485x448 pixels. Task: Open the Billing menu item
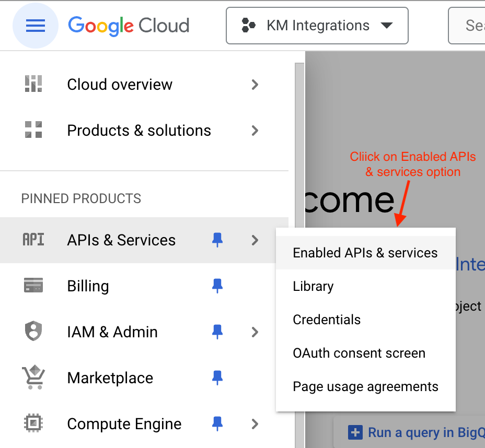pos(144,286)
